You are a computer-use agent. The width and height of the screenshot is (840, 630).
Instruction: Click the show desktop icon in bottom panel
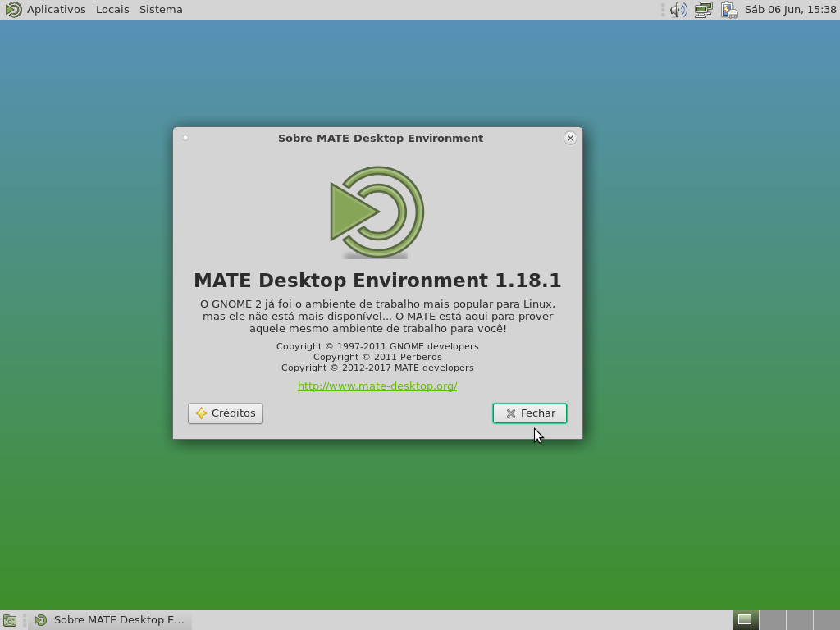(x=10, y=620)
